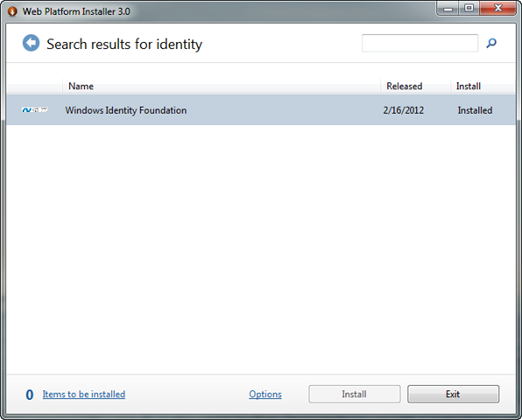522x420 pixels.
Task: Sort by the Released column header
Action: (x=415, y=86)
